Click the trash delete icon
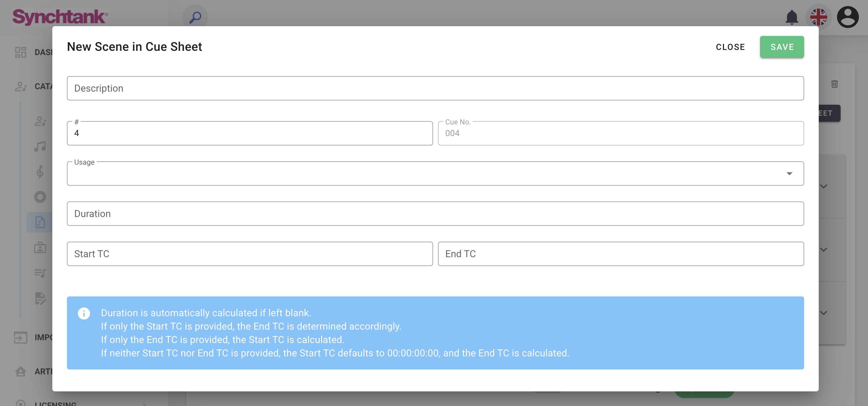The width and height of the screenshot is (868, 406). coord(834,84)
